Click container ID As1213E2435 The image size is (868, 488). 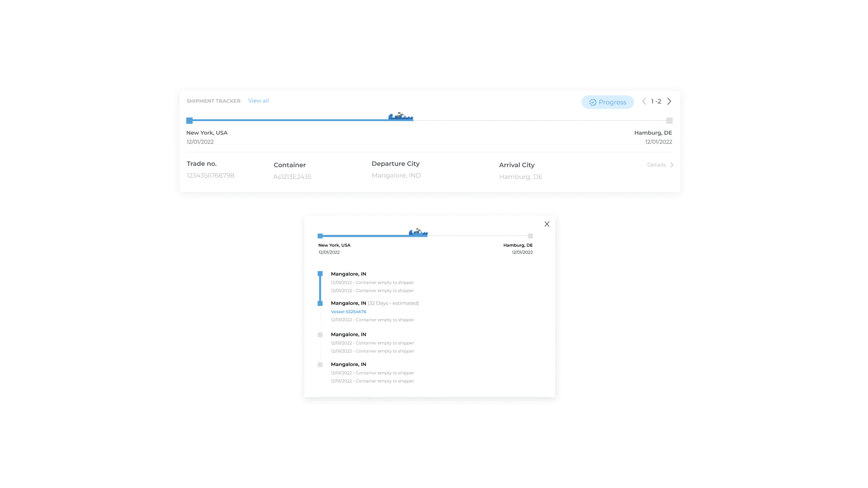pos(292,177)
